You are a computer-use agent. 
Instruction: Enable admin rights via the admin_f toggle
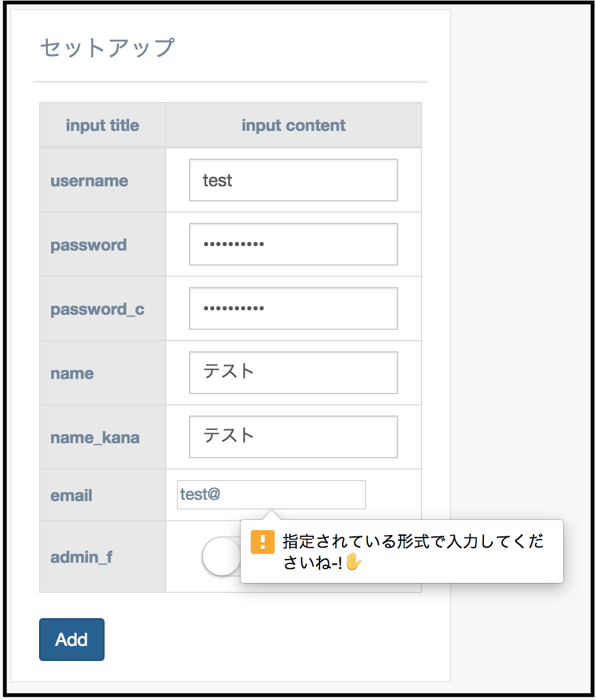pos(222,556)
